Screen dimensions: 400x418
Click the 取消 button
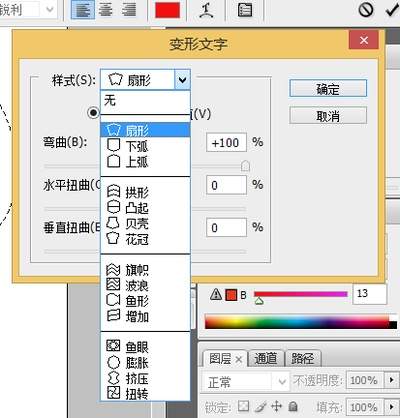328,116
